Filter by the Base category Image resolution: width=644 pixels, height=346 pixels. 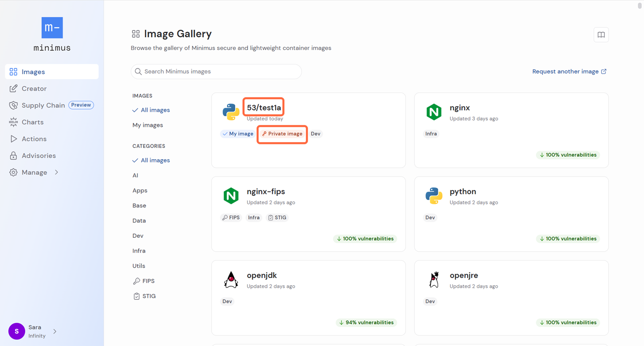click(x=139, y=206)
